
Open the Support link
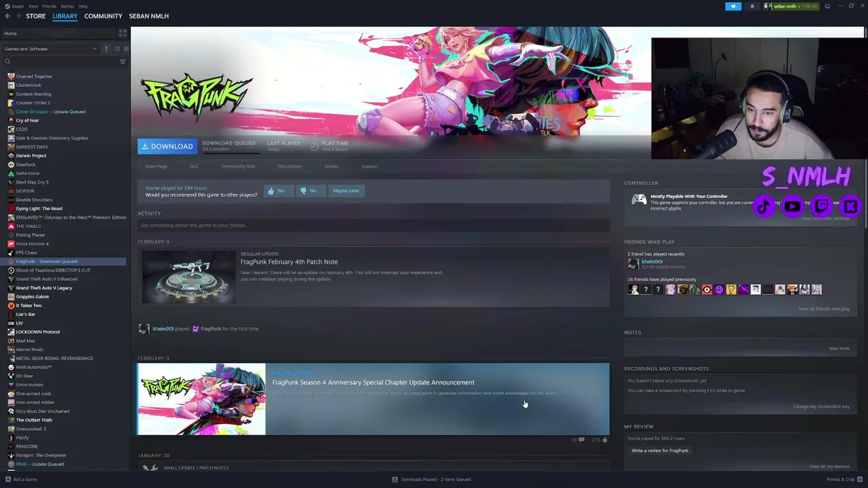coord(370,166)
